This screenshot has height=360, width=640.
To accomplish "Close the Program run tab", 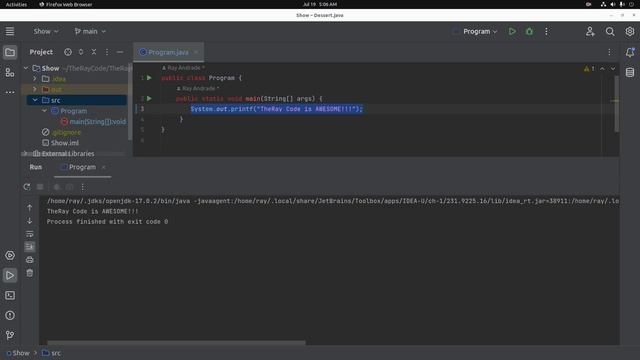I will (104, 167).
